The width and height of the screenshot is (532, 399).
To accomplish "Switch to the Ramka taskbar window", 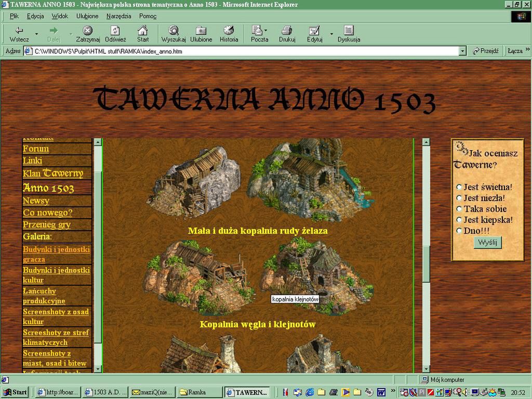I will (199, 392).
